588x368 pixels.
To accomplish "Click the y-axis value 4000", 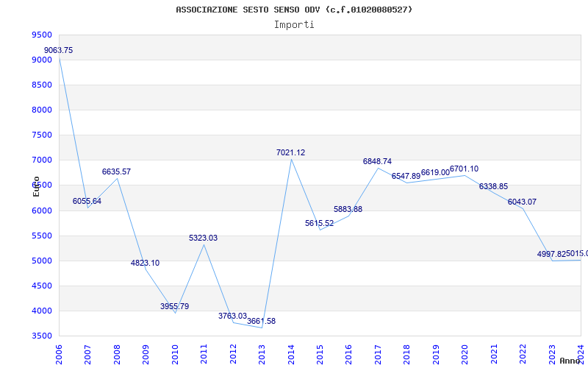I will (x=42, y=311).
